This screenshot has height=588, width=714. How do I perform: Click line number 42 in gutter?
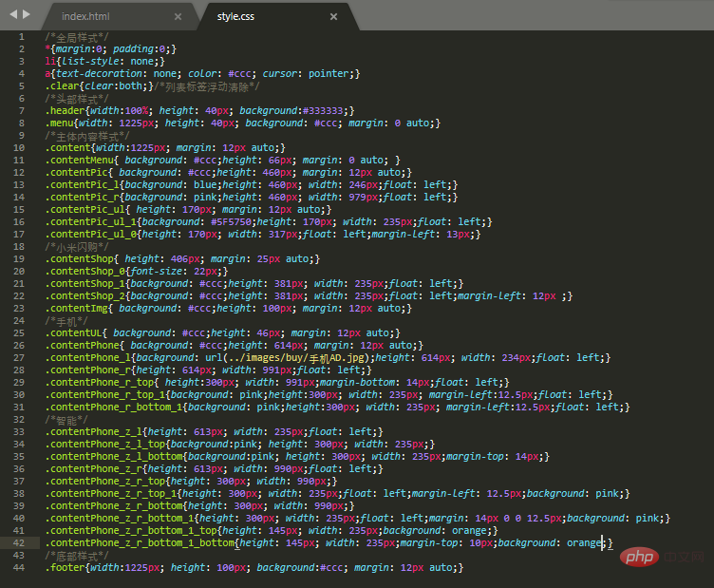coord(19,543)
